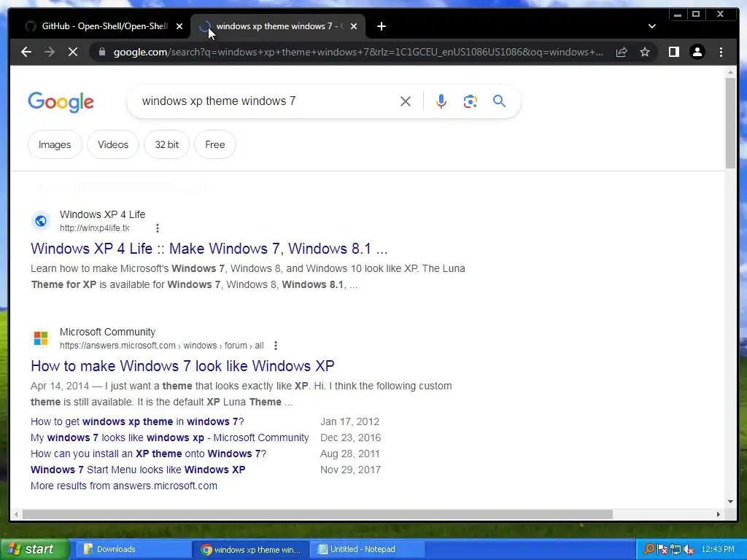Close the windows xp theme tab
Image resolution: width=747 pixels, height=560 pixels.
pos(354,26)
